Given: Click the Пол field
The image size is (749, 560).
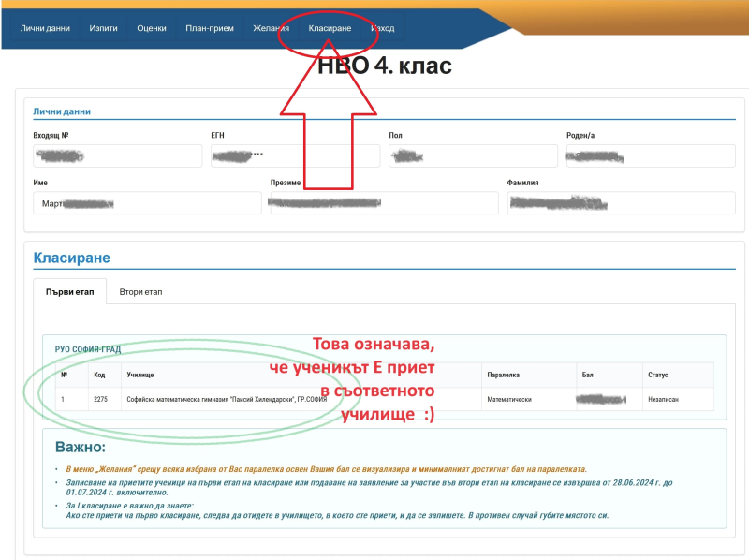Looking at the screenshot, I should 473,155.
